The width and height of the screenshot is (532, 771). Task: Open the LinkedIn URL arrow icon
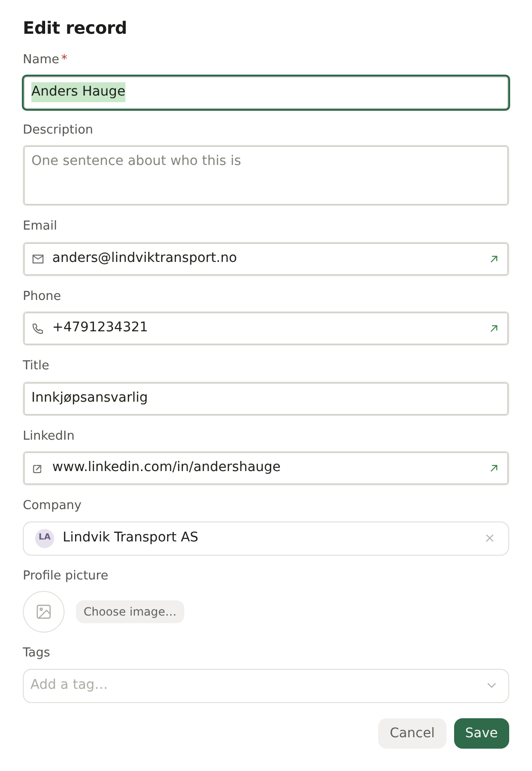click(494, 468)
